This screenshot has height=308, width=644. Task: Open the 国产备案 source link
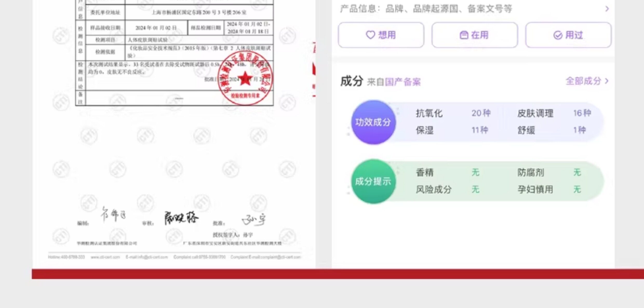(403, 82)
